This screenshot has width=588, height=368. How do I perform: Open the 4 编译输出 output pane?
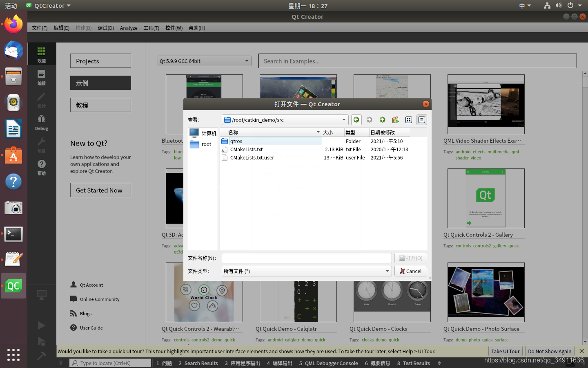280,363
